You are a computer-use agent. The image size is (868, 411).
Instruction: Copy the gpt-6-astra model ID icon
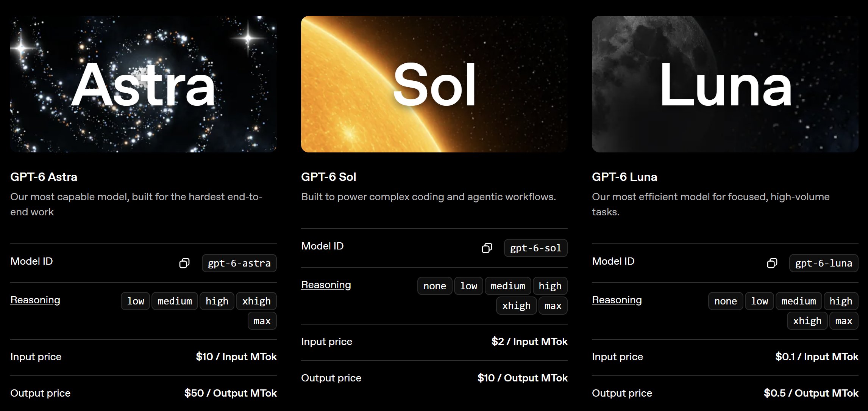click(184, 263)
